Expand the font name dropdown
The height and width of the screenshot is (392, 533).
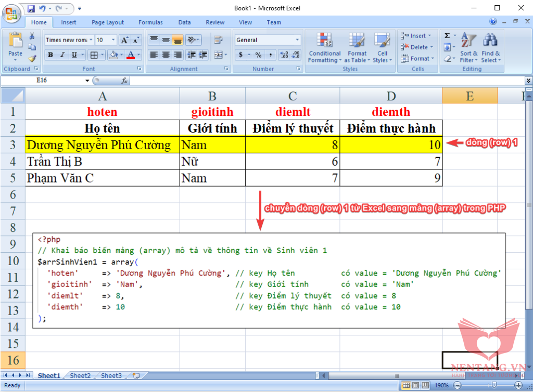tap(91, 40)
